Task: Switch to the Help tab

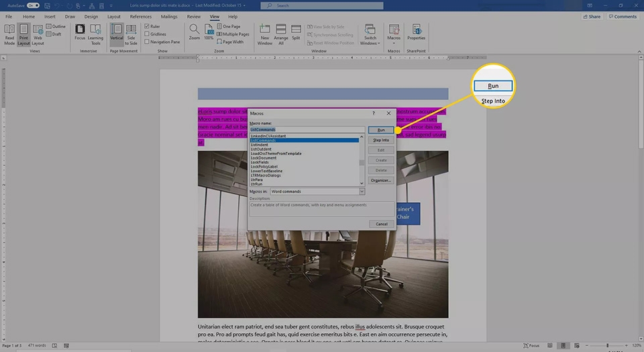Action: (x=233, y=16)
